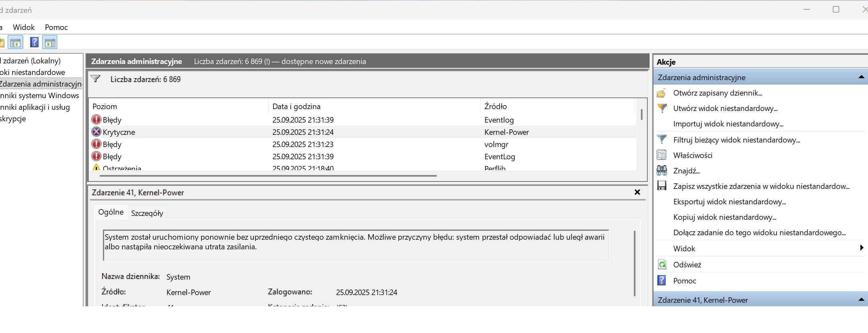Click the funnel icon for Utwórz widok niestandardowy
Image resolution: width=868 pixels, height=333 pixels.
(661, 108)
